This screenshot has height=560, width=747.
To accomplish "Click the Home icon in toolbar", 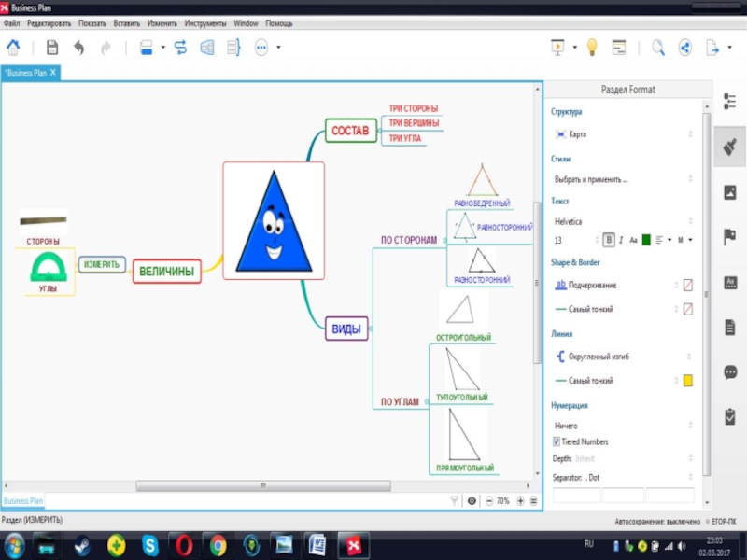I will pos(13,48).
